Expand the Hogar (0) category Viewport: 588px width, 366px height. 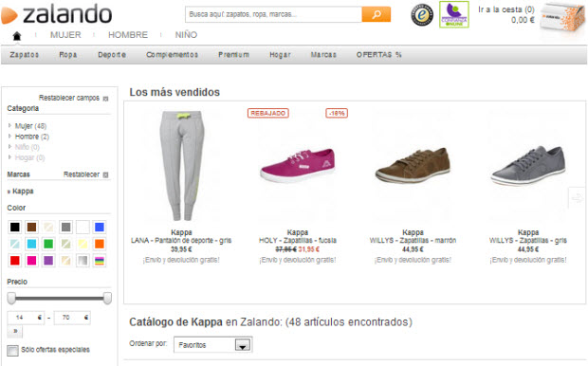(x=29, y=157)
